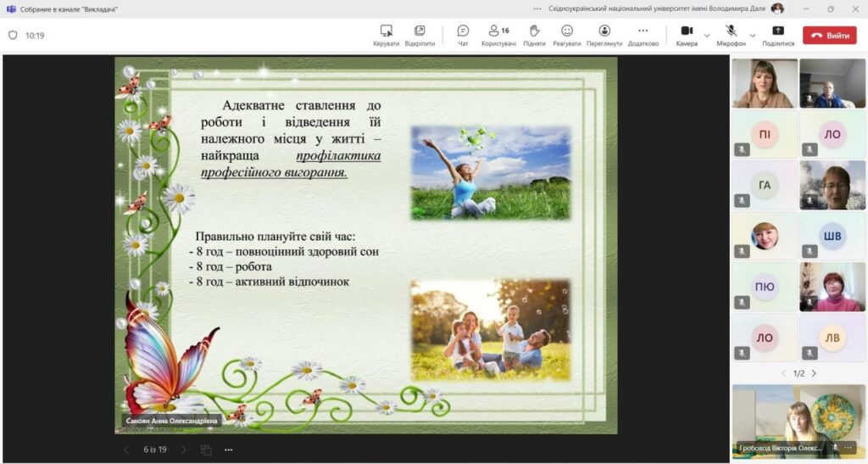Open the Чат (Chat) panel
The image size is (868, 464).
(x=463, y=31)
